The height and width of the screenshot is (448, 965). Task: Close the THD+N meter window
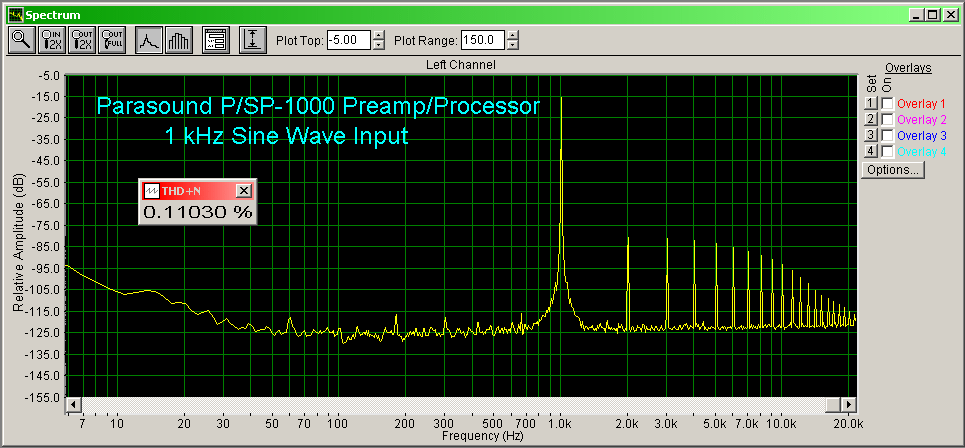[x=244, y=191]
